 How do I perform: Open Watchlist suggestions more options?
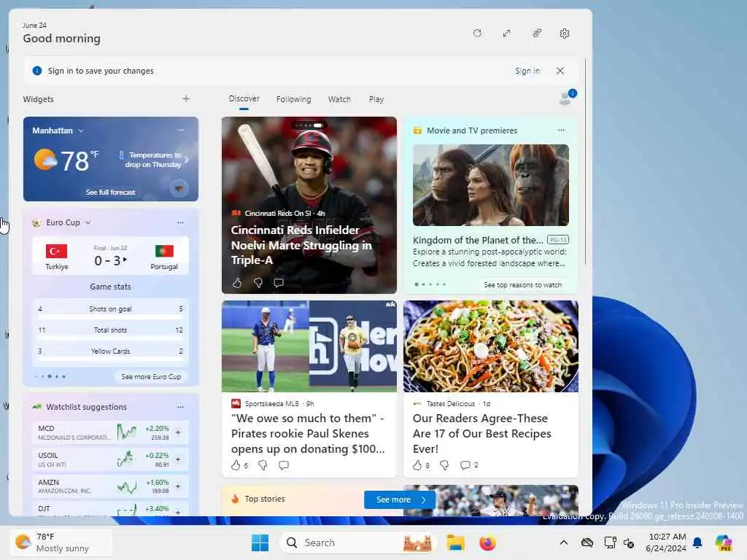[x=180, y=407]
